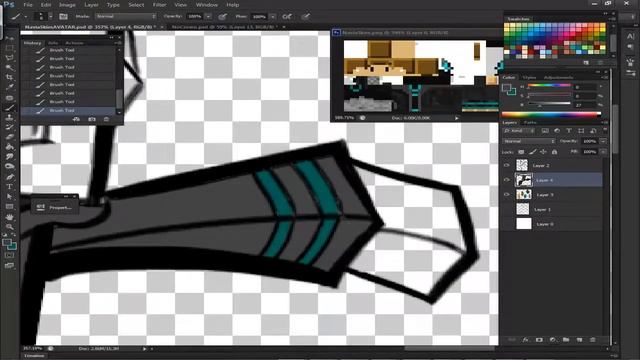Open the Brush panel from options bar
The width and height of the screenshot is (640, 360).
click(x=63, y=16)
